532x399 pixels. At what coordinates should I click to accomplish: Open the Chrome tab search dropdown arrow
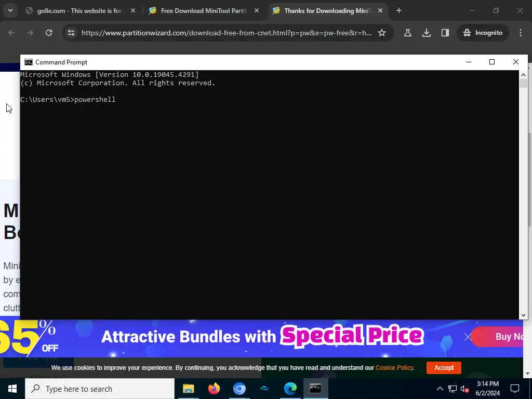tap(10, 10)
